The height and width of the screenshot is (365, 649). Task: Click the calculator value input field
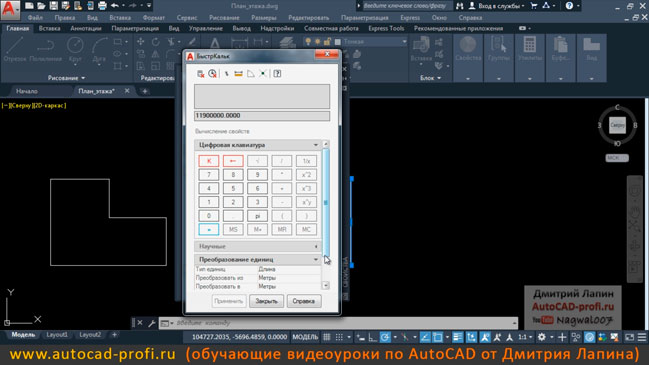pyautogui.click(x=262, y=116)
